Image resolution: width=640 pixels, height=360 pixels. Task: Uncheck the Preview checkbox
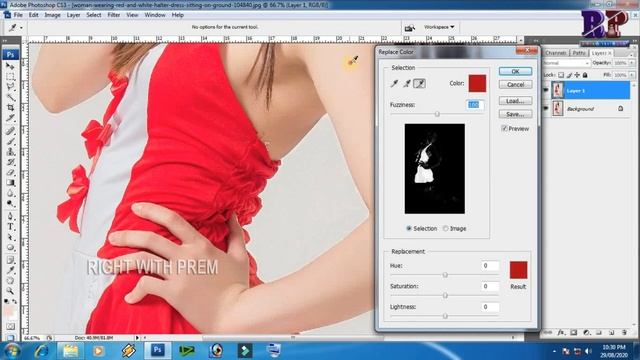click(x=504, y=129)
